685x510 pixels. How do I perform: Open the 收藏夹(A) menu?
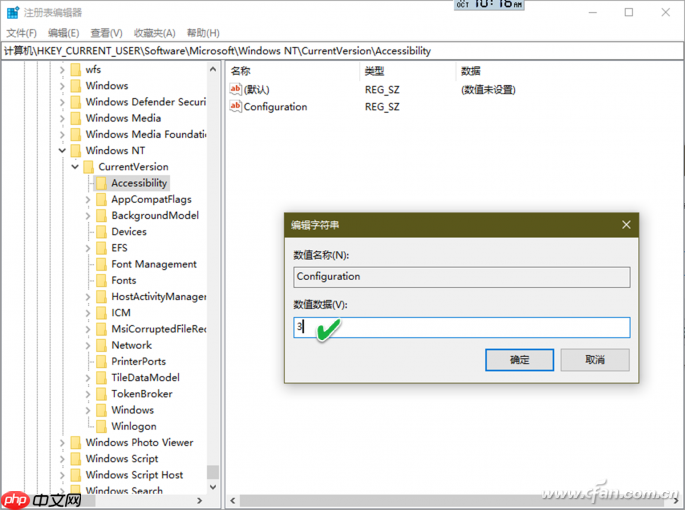pos(153,33)
